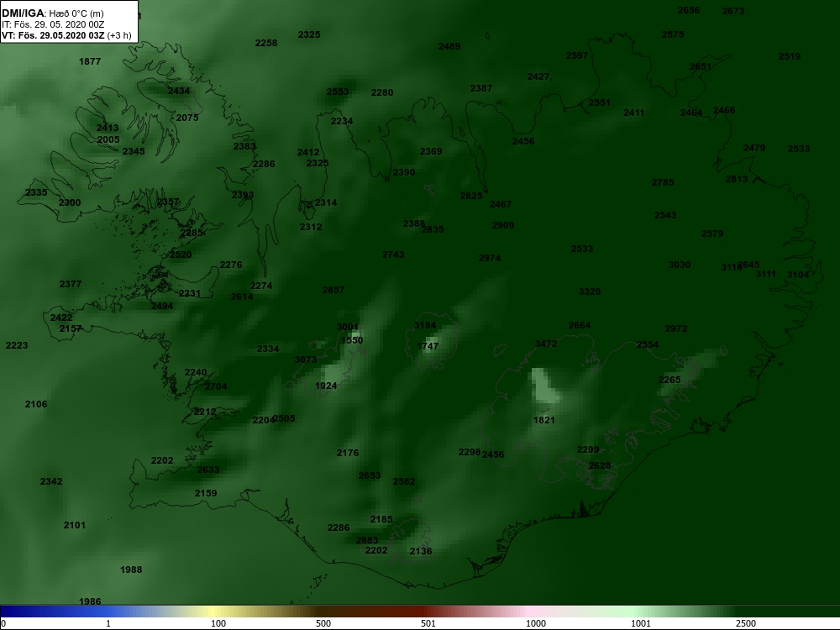
Task: Select the legend label 500
Action: (x=323, y=623)
